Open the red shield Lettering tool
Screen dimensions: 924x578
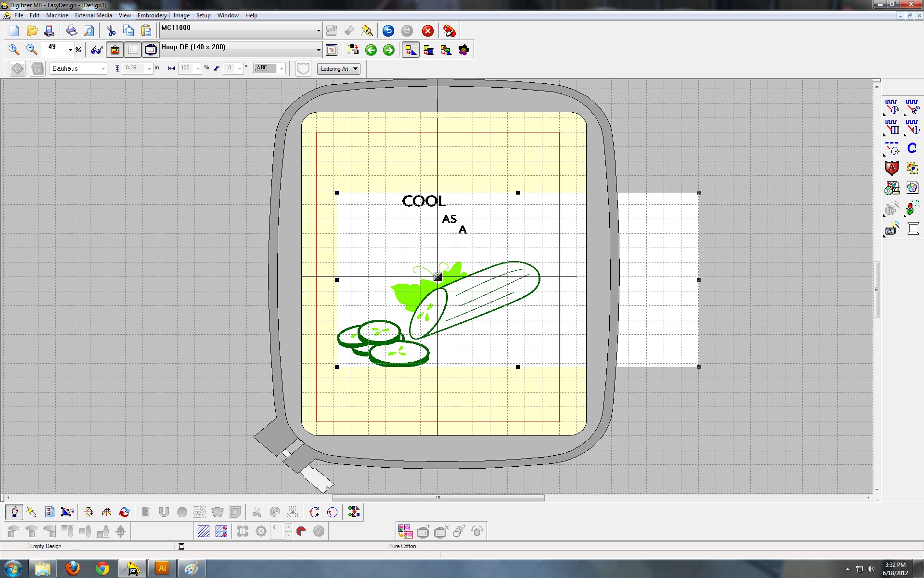[892, 168]
